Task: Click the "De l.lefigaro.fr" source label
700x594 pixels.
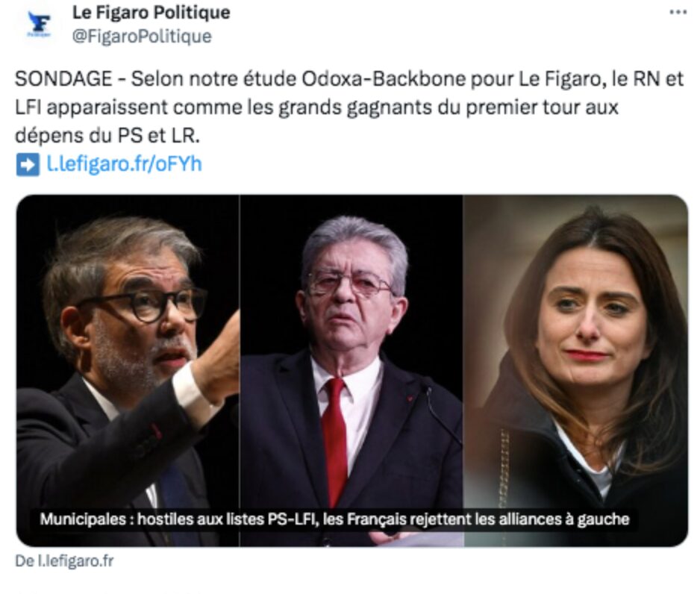Action: click(x=64, y=561)
